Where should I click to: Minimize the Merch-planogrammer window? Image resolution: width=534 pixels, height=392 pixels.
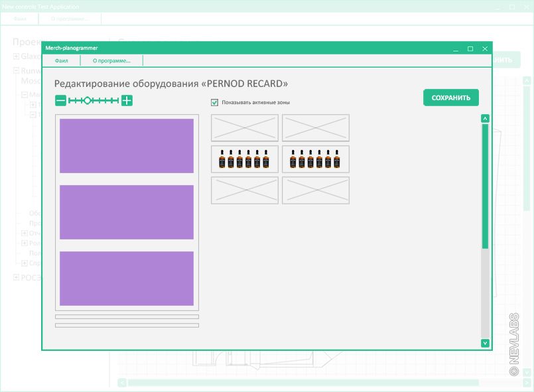[x=456, y=48]
